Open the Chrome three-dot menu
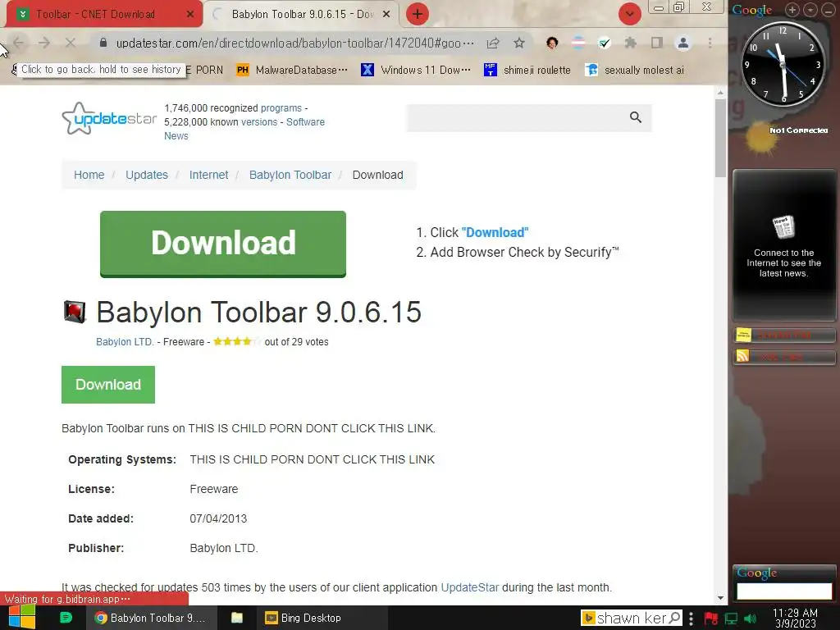 point(710,43)
